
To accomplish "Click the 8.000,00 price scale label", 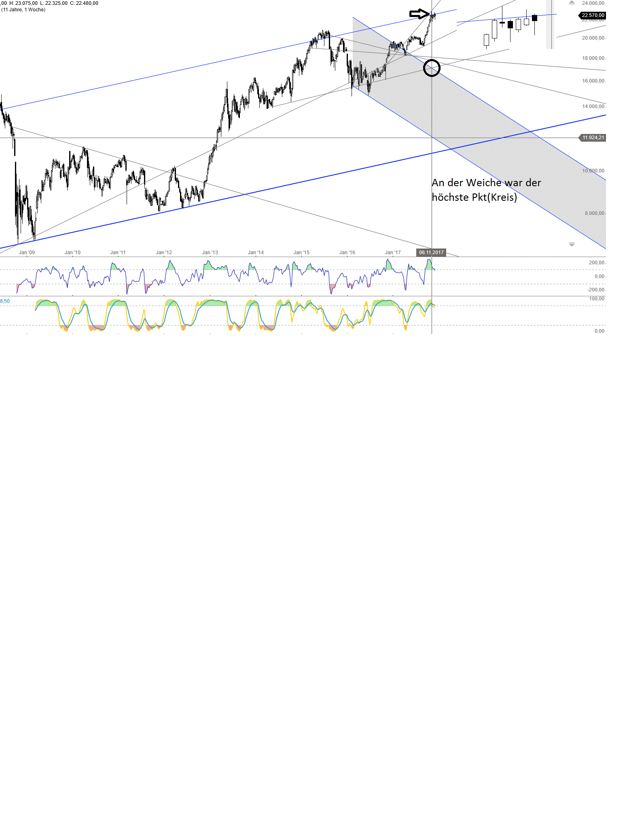I will [594, 213].
